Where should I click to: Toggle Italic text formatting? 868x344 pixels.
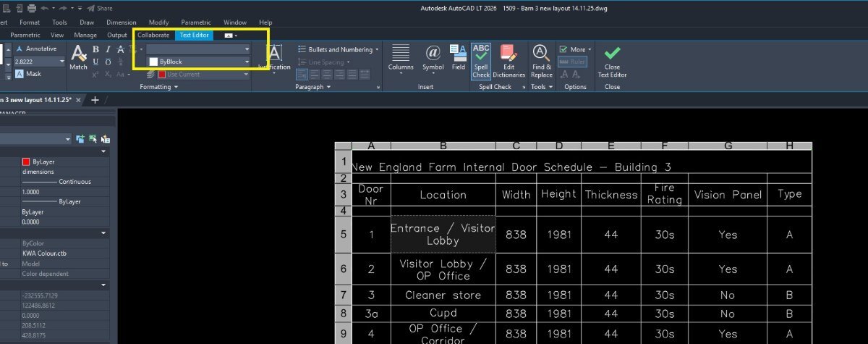pyautogui.click(x=108, y=49)
